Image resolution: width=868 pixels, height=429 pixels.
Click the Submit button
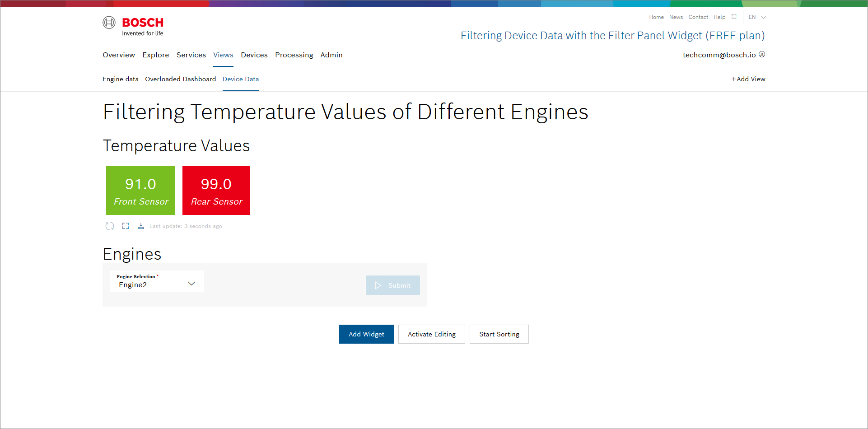click(392, 285)
